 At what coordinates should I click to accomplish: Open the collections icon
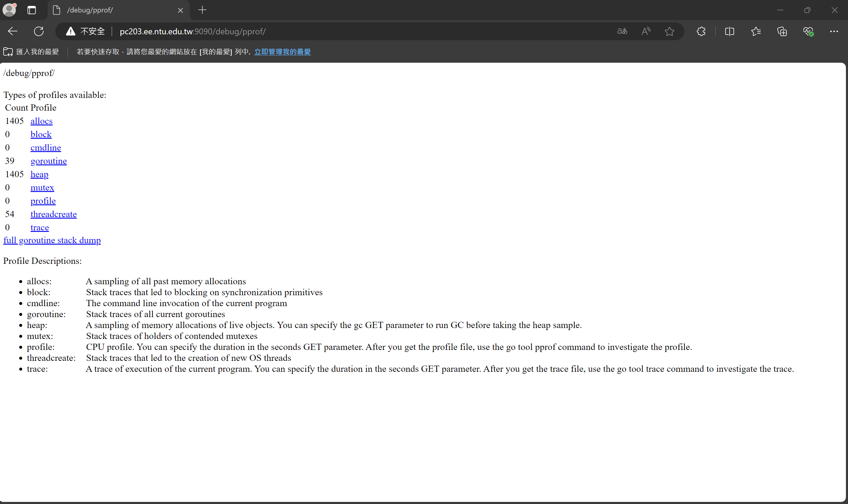(x=782, y=31)
